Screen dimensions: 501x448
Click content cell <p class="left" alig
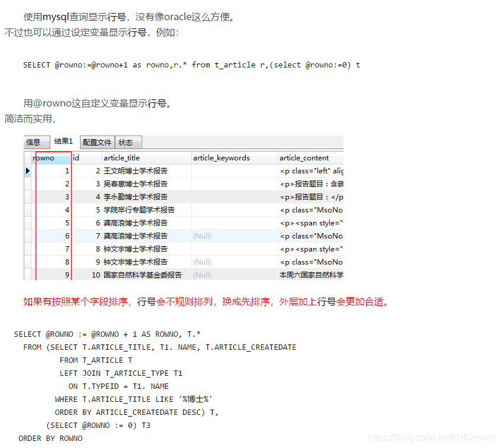pyautogui.click(x=311, y=171)
